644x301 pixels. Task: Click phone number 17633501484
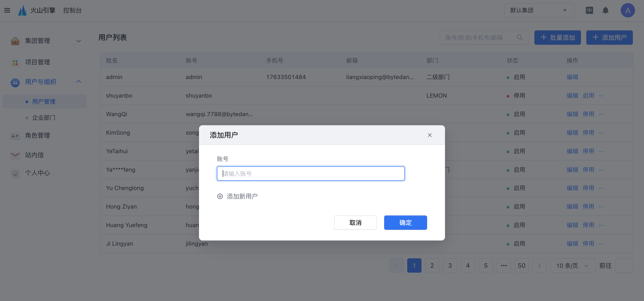click(x=286, y=77)
